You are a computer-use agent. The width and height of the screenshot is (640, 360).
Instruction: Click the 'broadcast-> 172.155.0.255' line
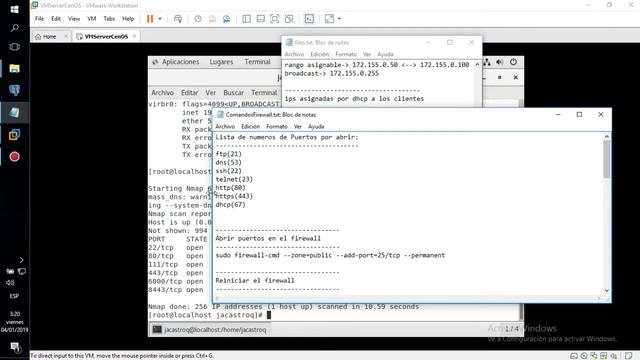(x=331, y=73)
